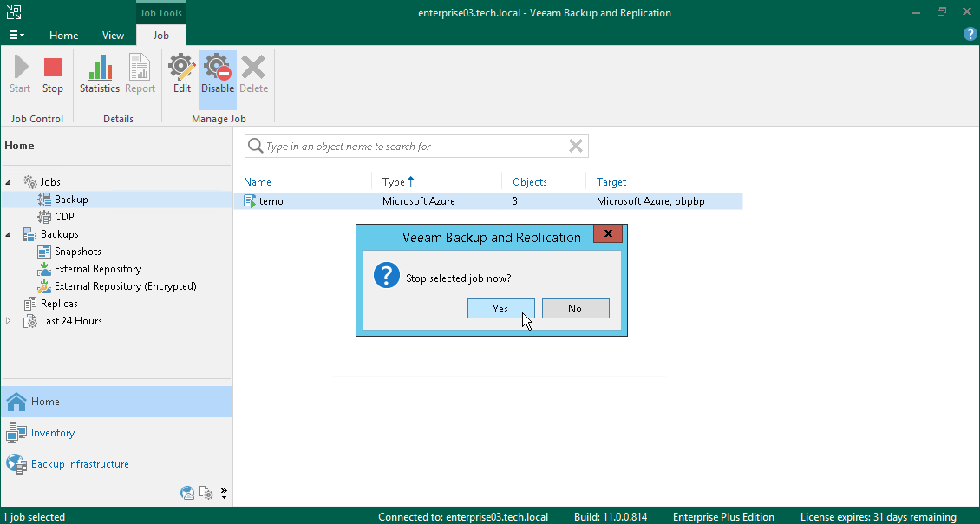980x524 pixels.
Task: Select CDP under Jobs
Action: [x=64, y=217]
